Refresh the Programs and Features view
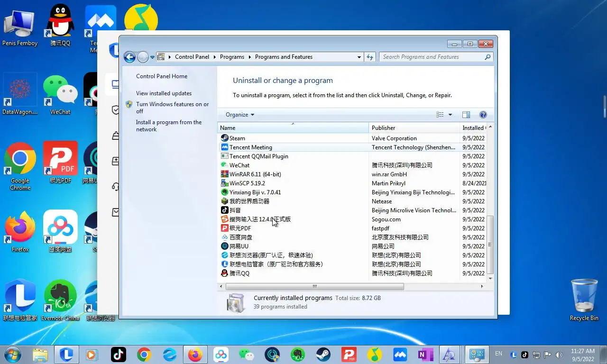This screenshot has height=364, width=607. pyautogui.click(x=370, y=57)
